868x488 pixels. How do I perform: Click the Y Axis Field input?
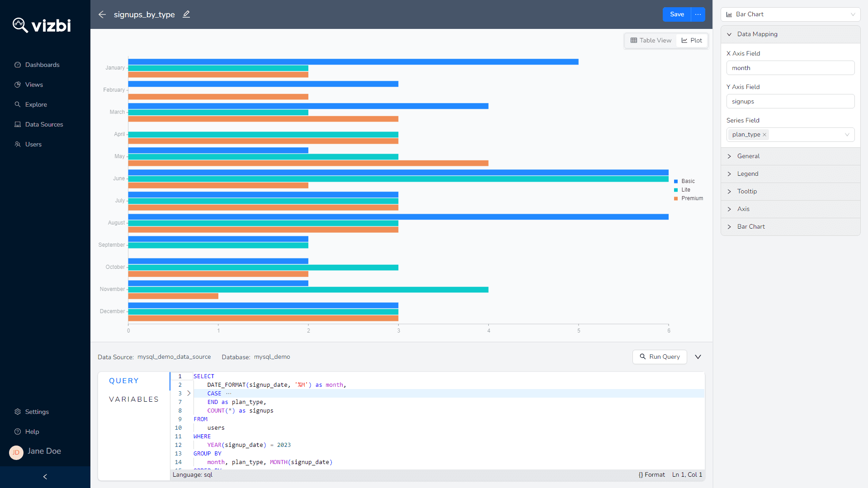point(790,101)
